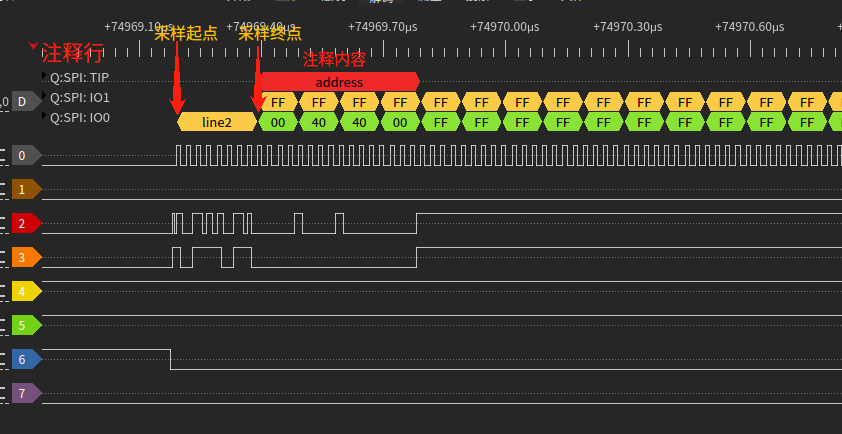This screenshot has width=842, height=434.
Task: Click the +74970.60µs ruler label
Action: (750, 27)
